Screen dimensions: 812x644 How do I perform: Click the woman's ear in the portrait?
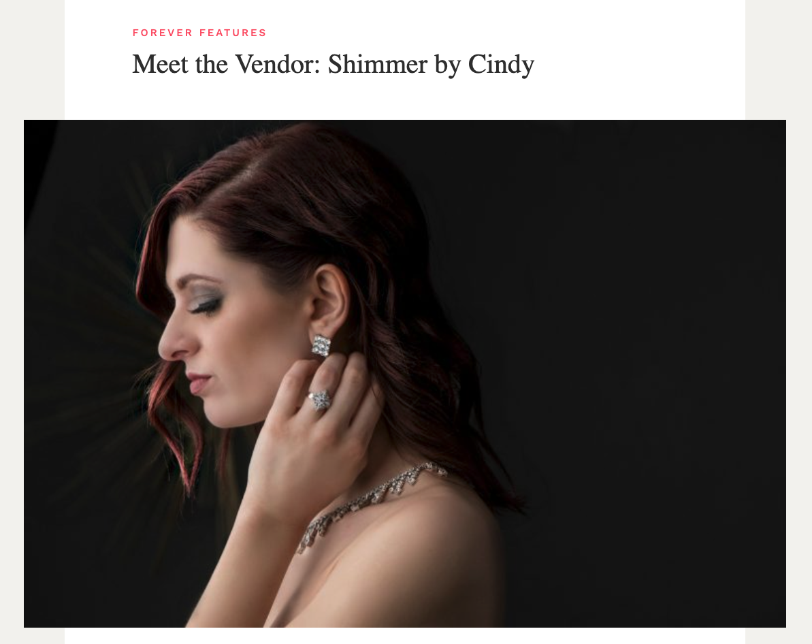330,300
